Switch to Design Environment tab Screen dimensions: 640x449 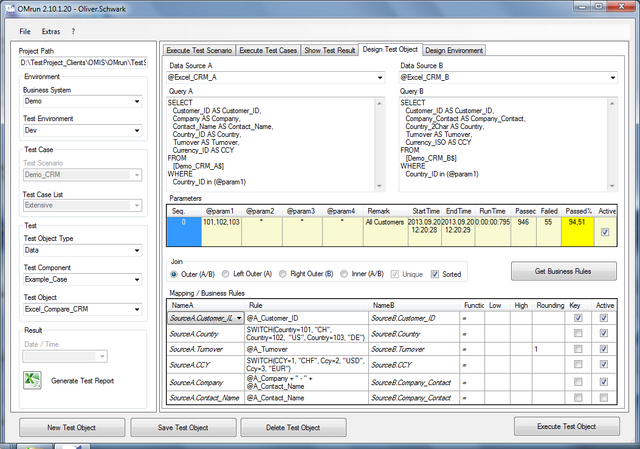coord(454,50)
